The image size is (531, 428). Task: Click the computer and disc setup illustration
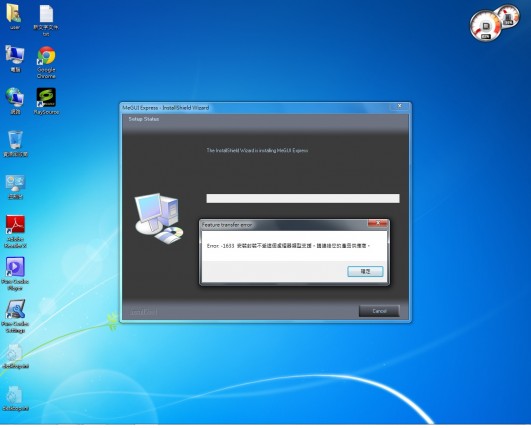click(x=159, y=218)
